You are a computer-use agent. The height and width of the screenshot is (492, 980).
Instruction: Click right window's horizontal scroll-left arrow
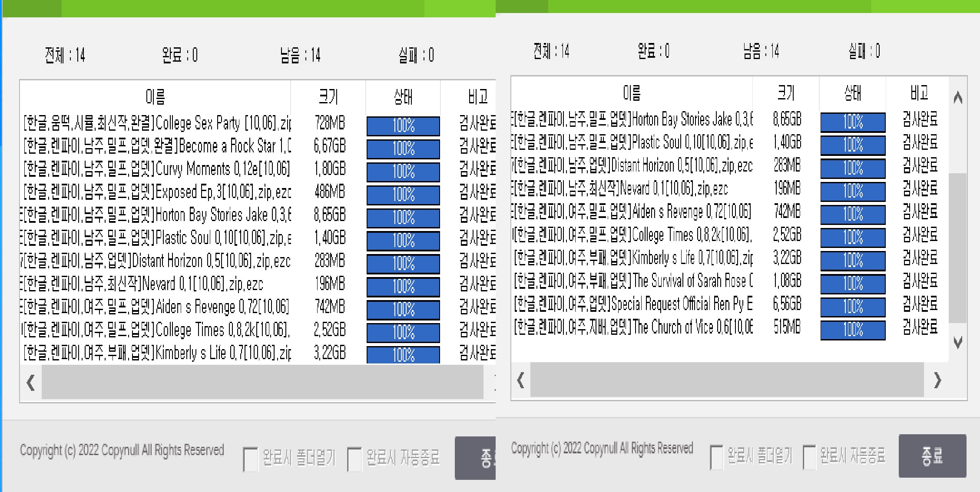[520, 380]
